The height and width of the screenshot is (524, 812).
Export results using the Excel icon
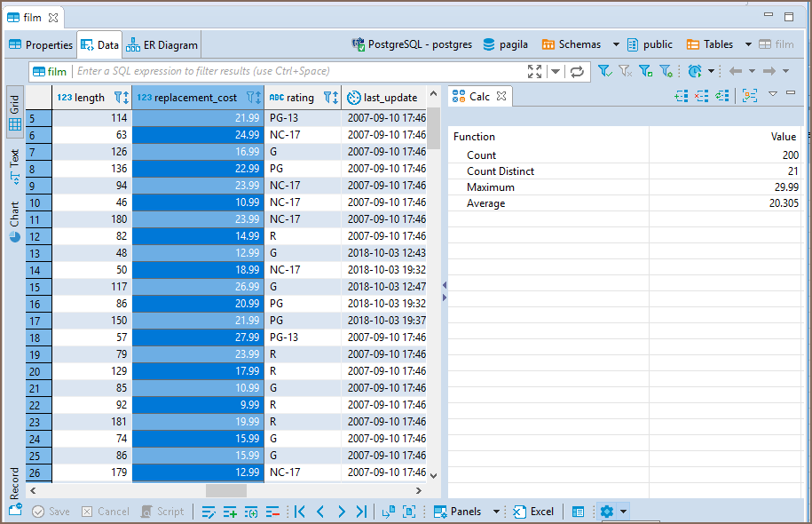pyautogui.click(x=532, y=512)
